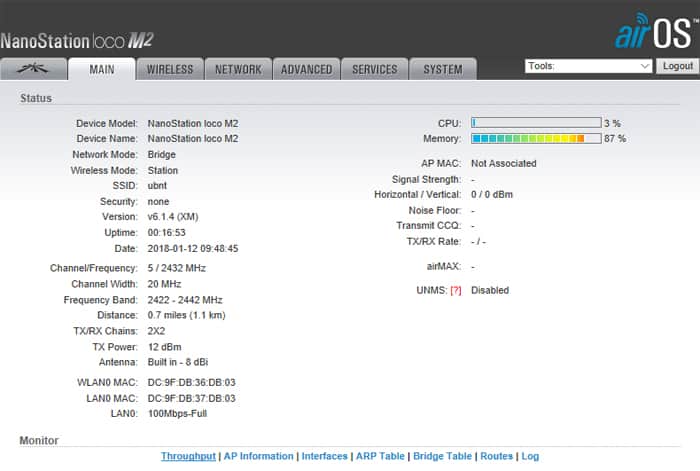Open the Log link

(x=530, y=456)
